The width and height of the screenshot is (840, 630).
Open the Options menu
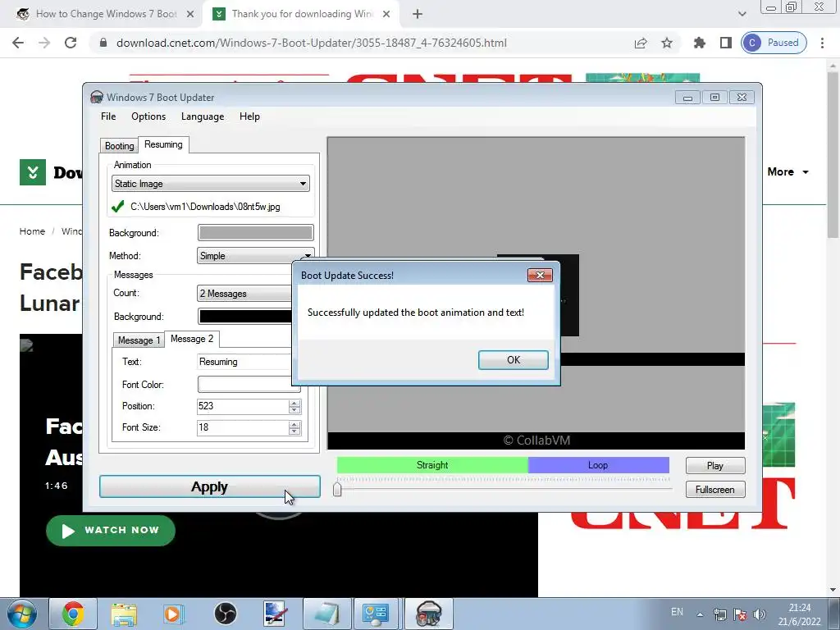click(x=148, y=116)
